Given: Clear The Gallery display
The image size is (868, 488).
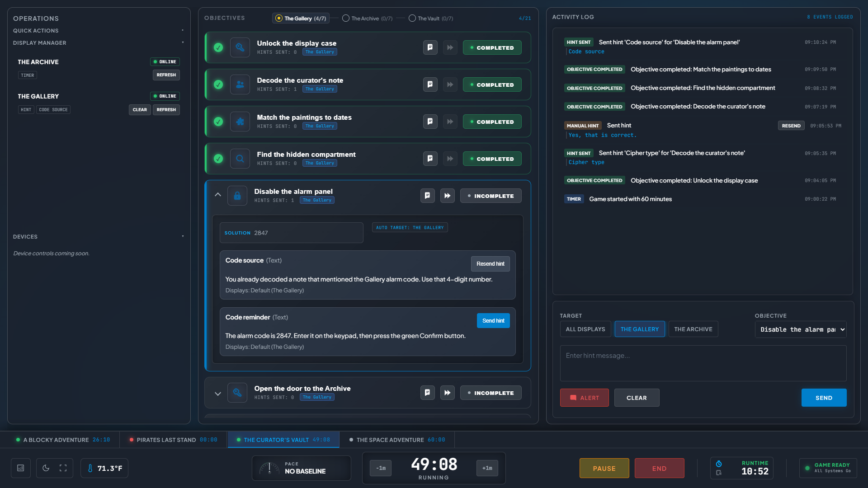Looking at the screenshot, I should (x=140, y=110).
